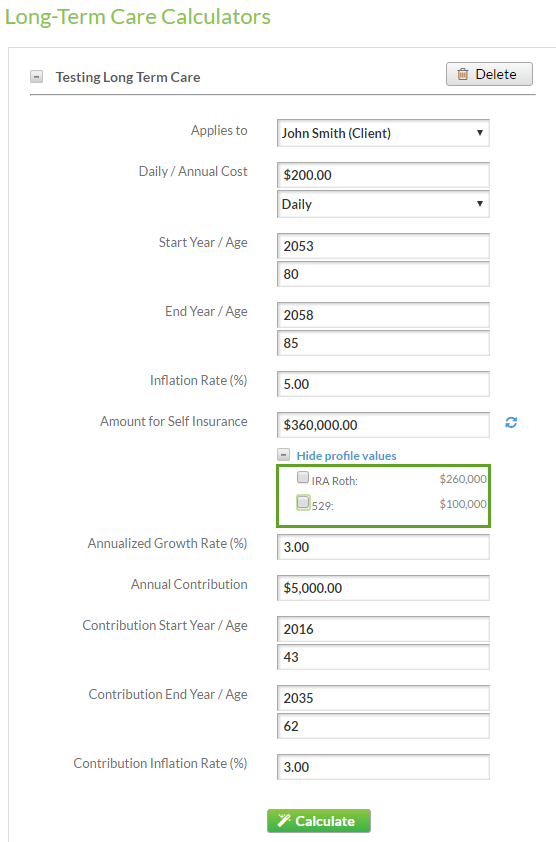Click the refresh icon beside Self Insurance amount
The height and width of the screenshot is (842, 556).
(x=511, y=423)
